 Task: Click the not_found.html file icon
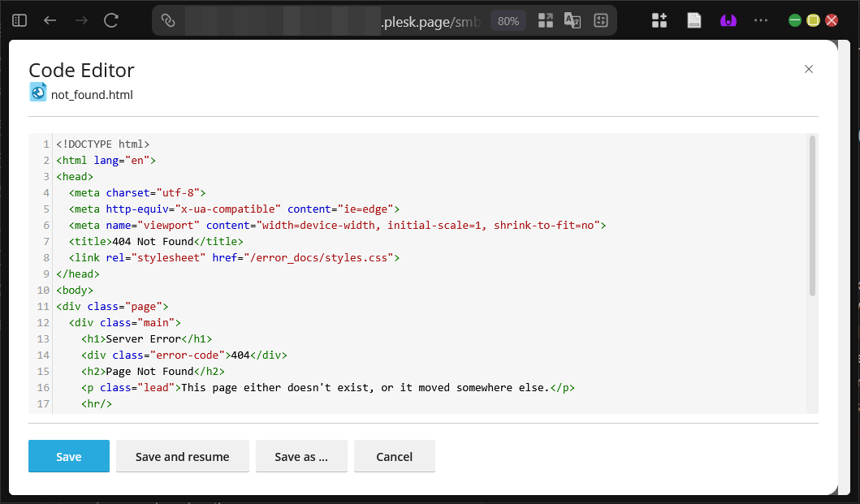point(38,93)
